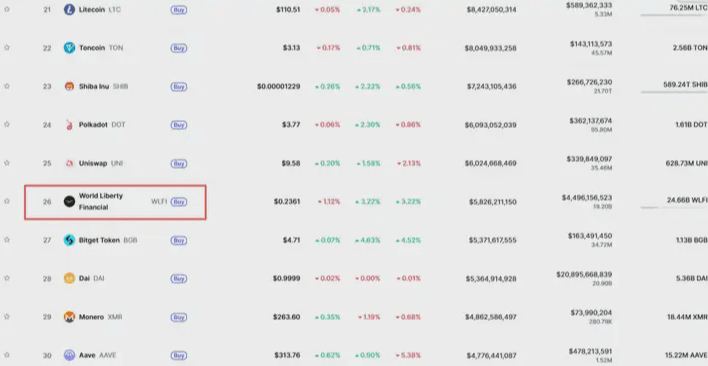The height and width of the screenshot is (366, 708).
Task: Open the Dai DAI name link
Action: [92, 278]
